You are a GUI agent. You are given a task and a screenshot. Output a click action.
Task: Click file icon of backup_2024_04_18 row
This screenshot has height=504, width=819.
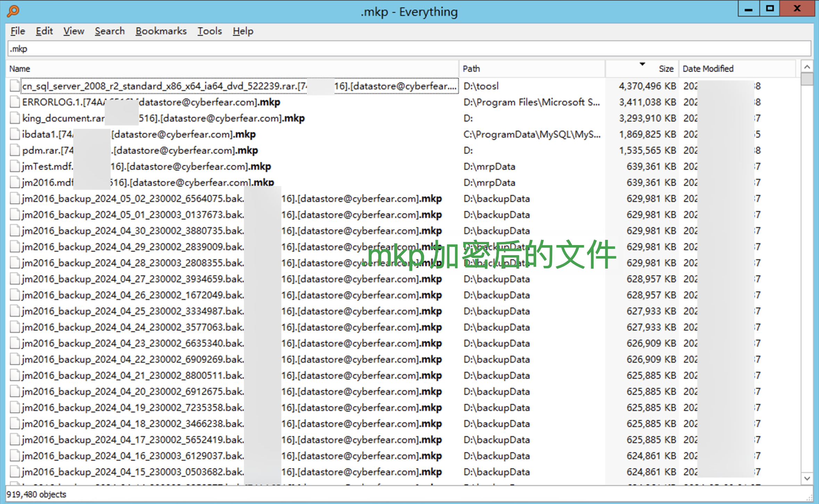pyautogui.click(x=15, y=424)
